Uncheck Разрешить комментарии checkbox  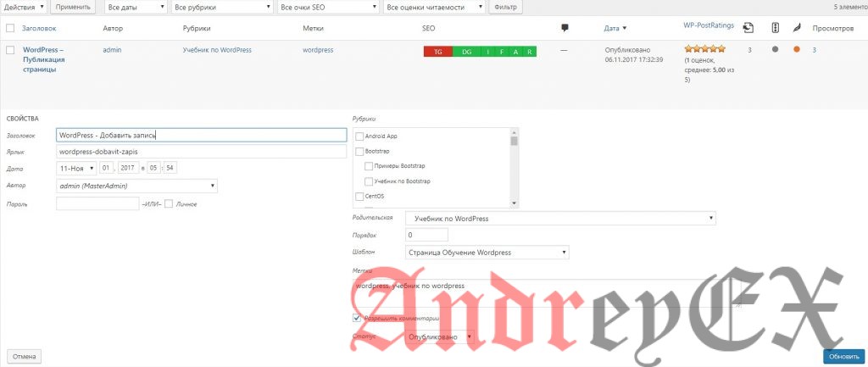point(357,319)
